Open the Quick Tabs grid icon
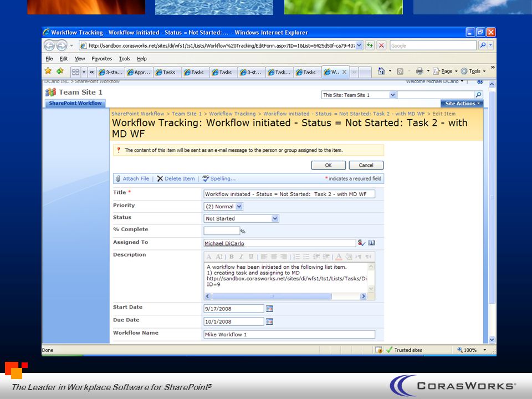This screenshot has width=532, height=399. tap(75, 72)
